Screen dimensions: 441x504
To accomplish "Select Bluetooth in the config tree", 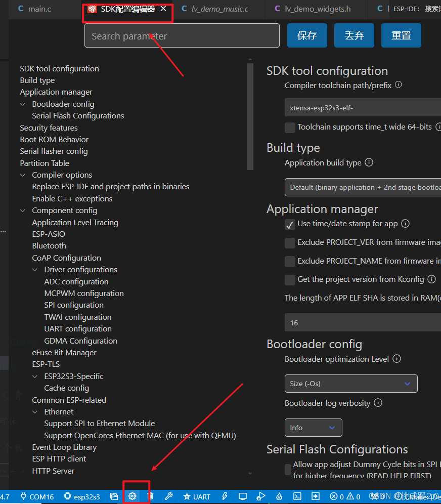I will pos(49,245).
